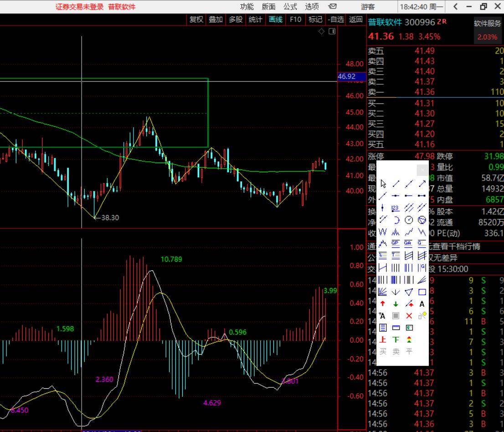This screenshot has width=504, height=432.
Task: Choose the circle drawing tool
Action: coord(409,220)
